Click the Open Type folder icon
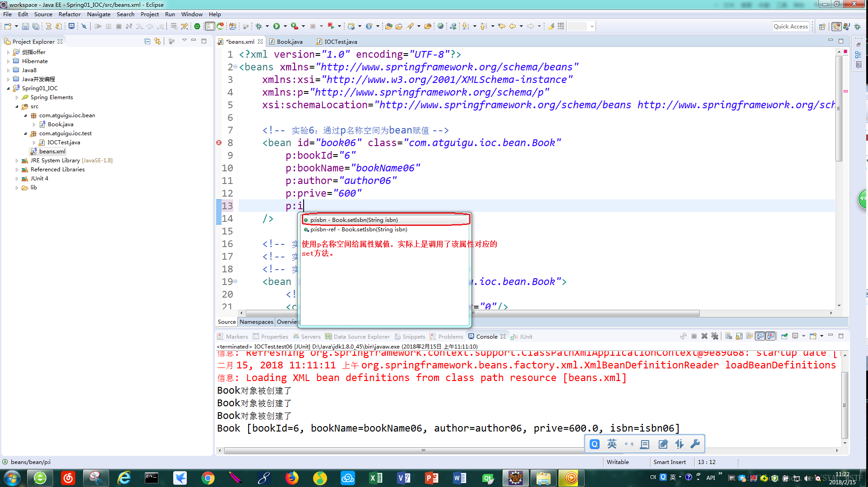The image size is (868, 487). click(x=388, y=27)
